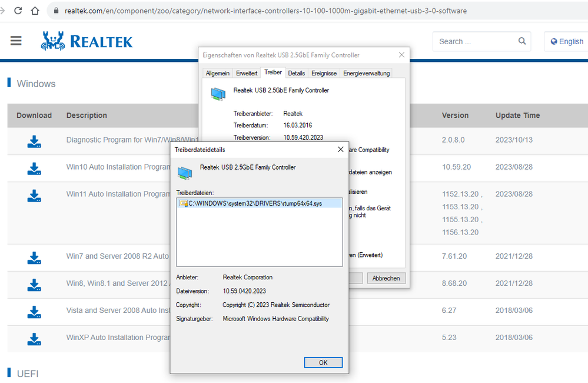Click Treiberversion value 10.59.420.2023
Image resolution: width=588 pixels, height=383 pixels.
point(303,137)
